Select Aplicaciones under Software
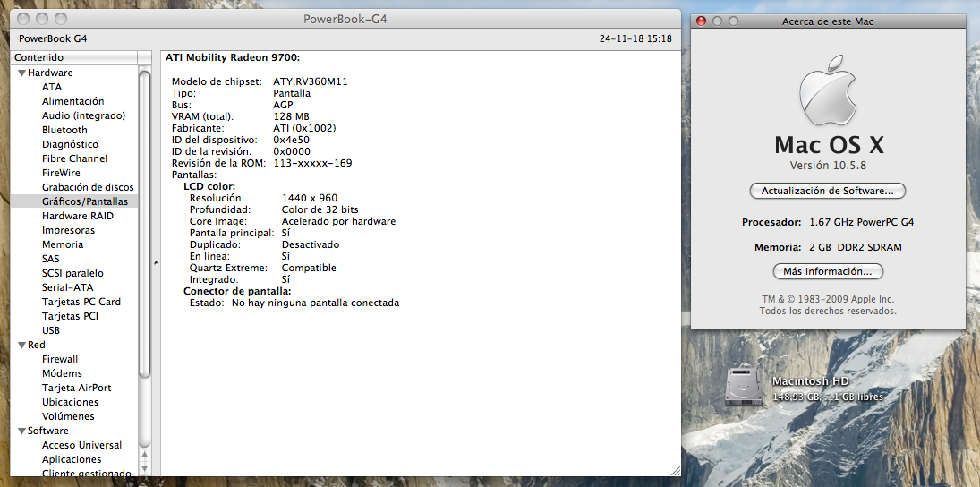 click(72, 459)
